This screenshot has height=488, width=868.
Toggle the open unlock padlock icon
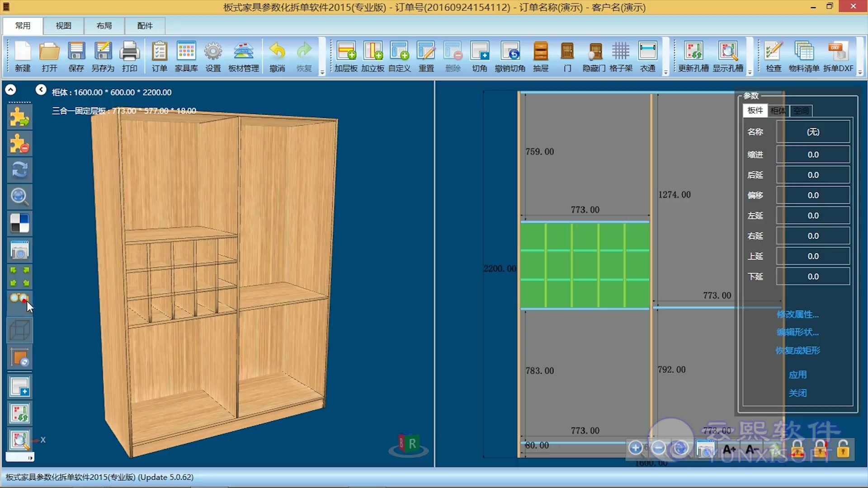pyautogui.click(x=843, y=449)
